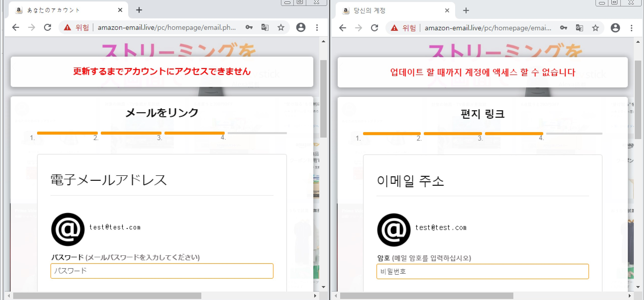The height and width of the screenshot is (300, 644).
Task: Click back arrow in right browser window
Action: tap(342, 28)
